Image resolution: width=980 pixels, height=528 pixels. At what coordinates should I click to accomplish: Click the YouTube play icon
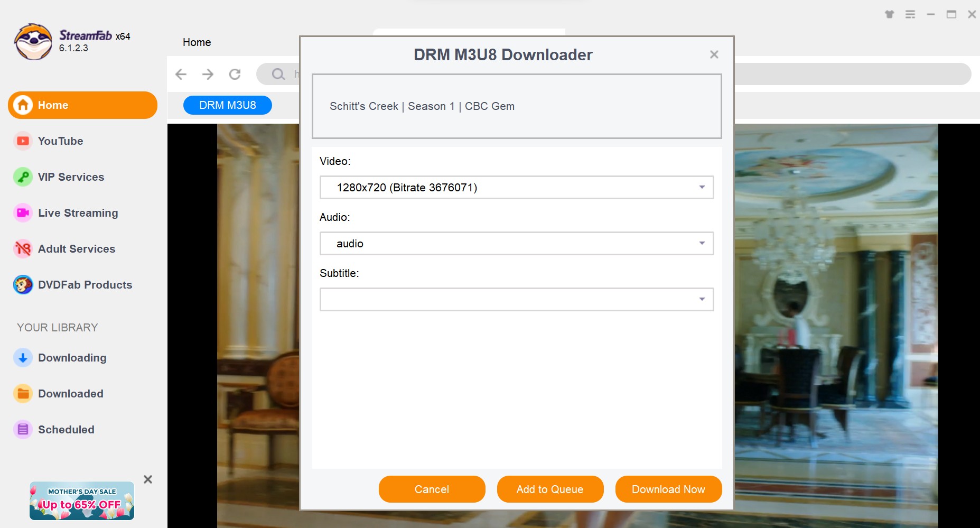pyautogui.click(x=23, y=141)
